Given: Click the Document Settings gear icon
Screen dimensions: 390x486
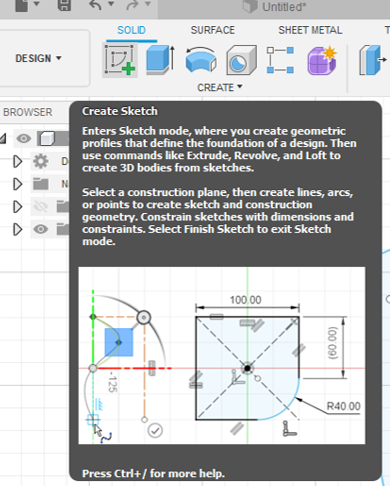Looking at the screenshot, I should [41, 161].
